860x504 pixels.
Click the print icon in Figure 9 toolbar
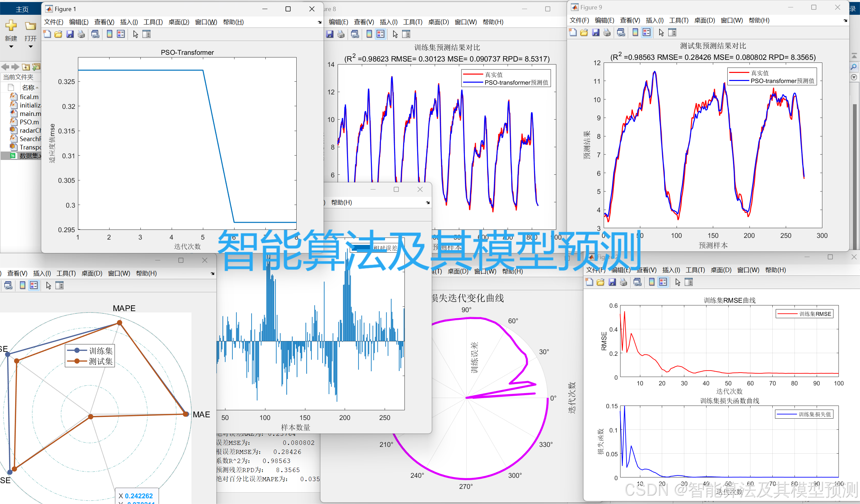(607, 32)
